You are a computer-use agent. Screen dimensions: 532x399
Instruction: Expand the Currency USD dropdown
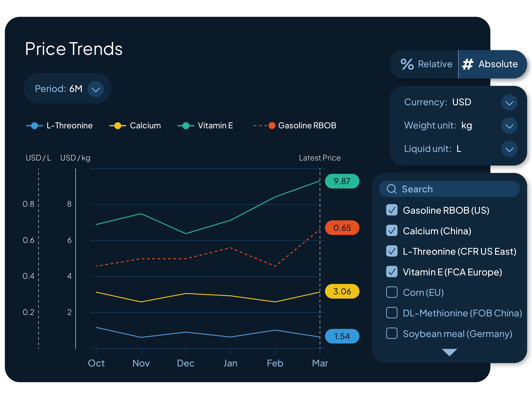[x=509, y=103]
